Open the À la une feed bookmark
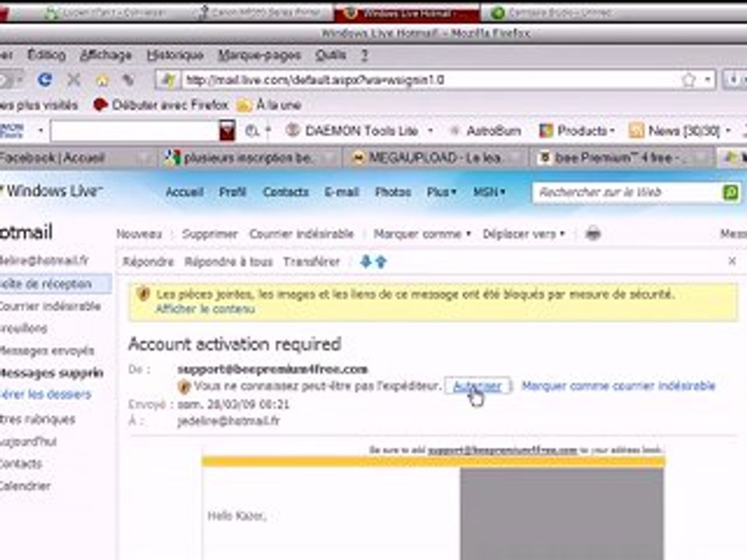The width and height of the screenshot is (747, 560). [x=269, y=105]
